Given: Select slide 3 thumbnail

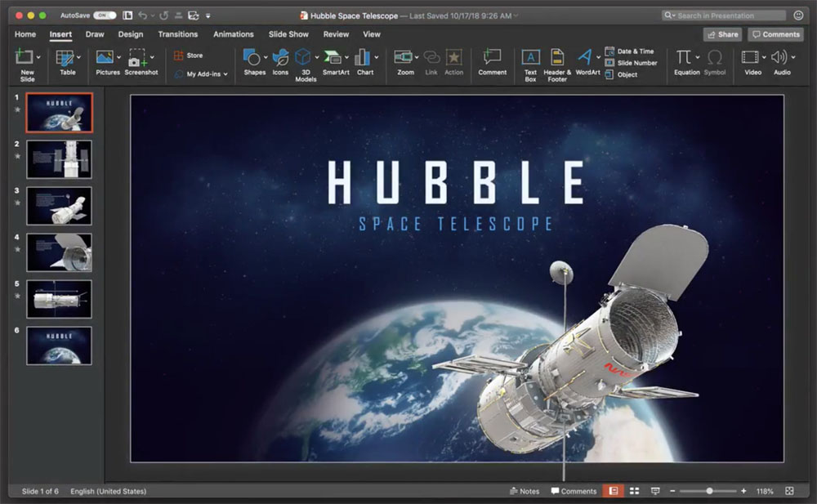Looking at the screenshot, I should 59,206.
